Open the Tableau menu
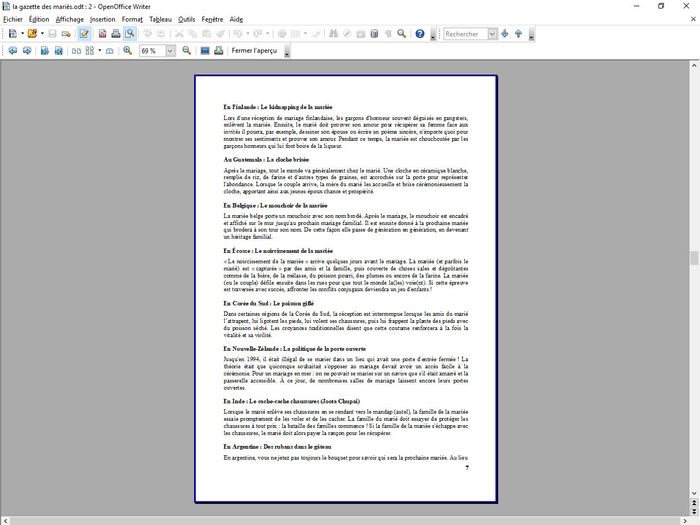Image resolution: width=700 pixels, height=525 pixels. pyautogui.click(x=160, y=19)
